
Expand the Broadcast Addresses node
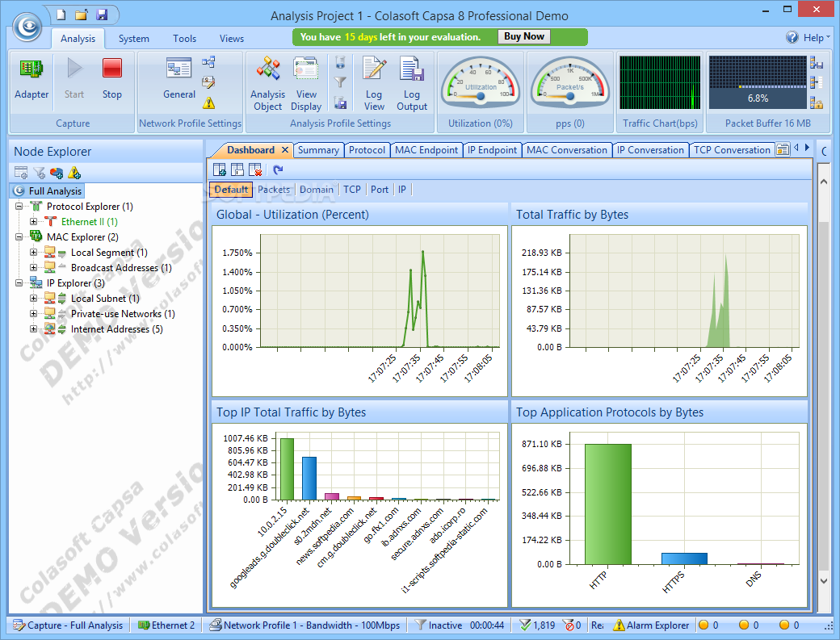[x=33, y=268]
